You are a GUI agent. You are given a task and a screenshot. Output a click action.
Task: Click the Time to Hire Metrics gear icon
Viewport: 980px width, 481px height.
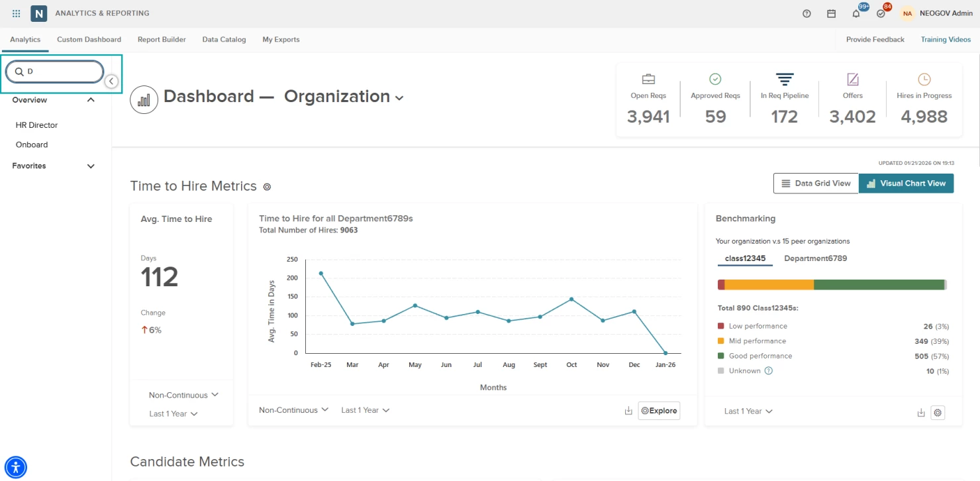pyautogui.click(x=267, y=187)
